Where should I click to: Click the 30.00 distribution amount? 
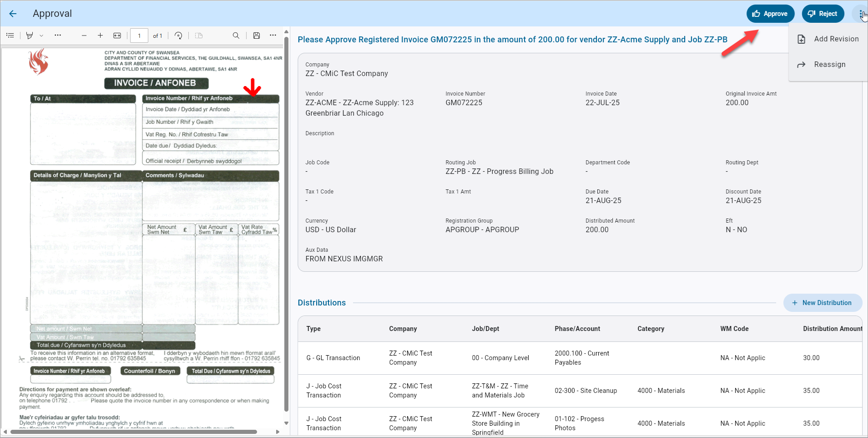click(x=811, y=358)
